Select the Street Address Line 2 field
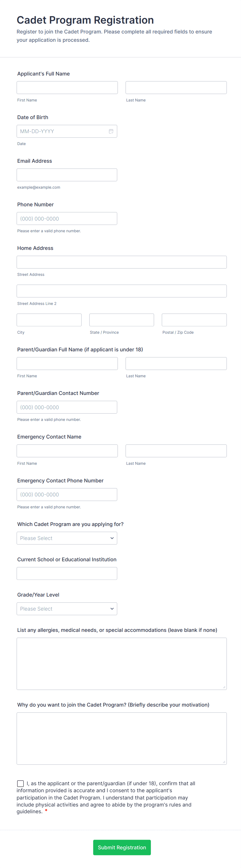 pos(122,291)
